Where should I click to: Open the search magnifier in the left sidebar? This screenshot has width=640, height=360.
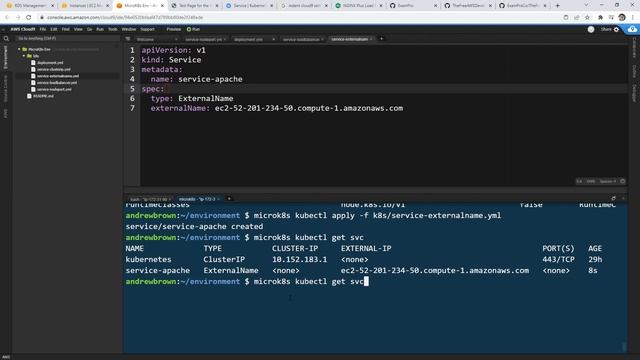click(x=6, y=39)
